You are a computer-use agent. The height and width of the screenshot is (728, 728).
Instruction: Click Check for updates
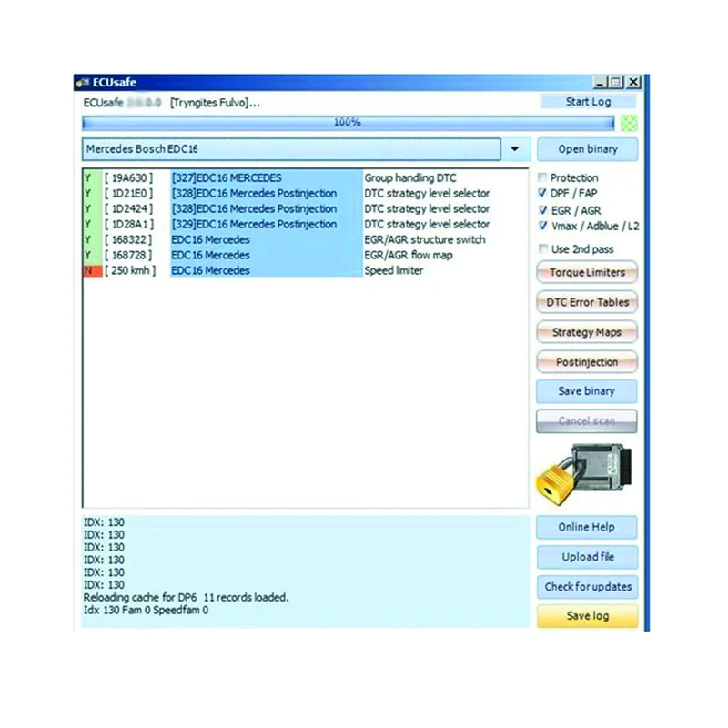(x=588, y=587)
